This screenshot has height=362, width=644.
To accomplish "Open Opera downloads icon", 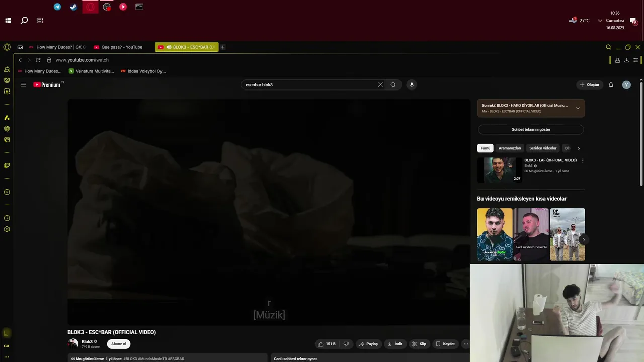I will 626,60.
